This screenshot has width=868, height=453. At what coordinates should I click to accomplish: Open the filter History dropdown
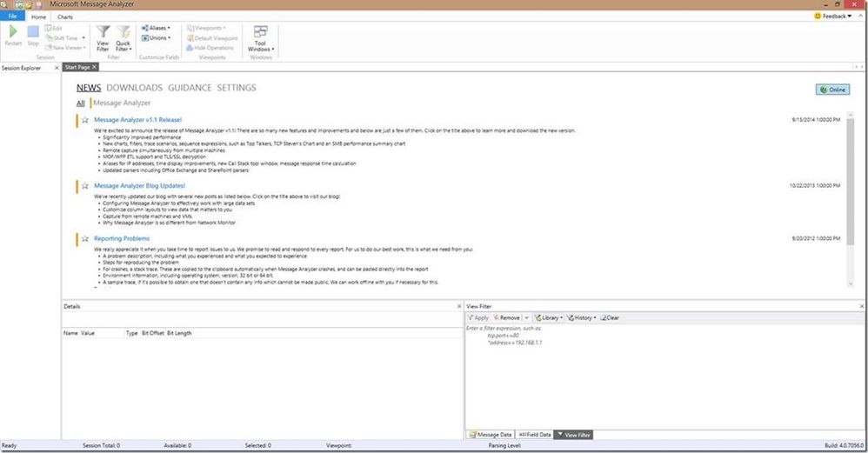pyautogui.click(x=581, y=317)
